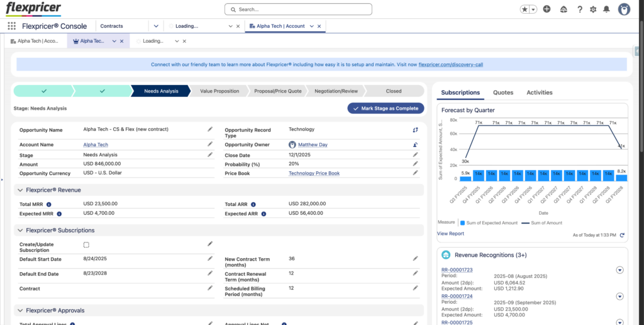
Task: Click Total MRR info icon
Action: 49,204
